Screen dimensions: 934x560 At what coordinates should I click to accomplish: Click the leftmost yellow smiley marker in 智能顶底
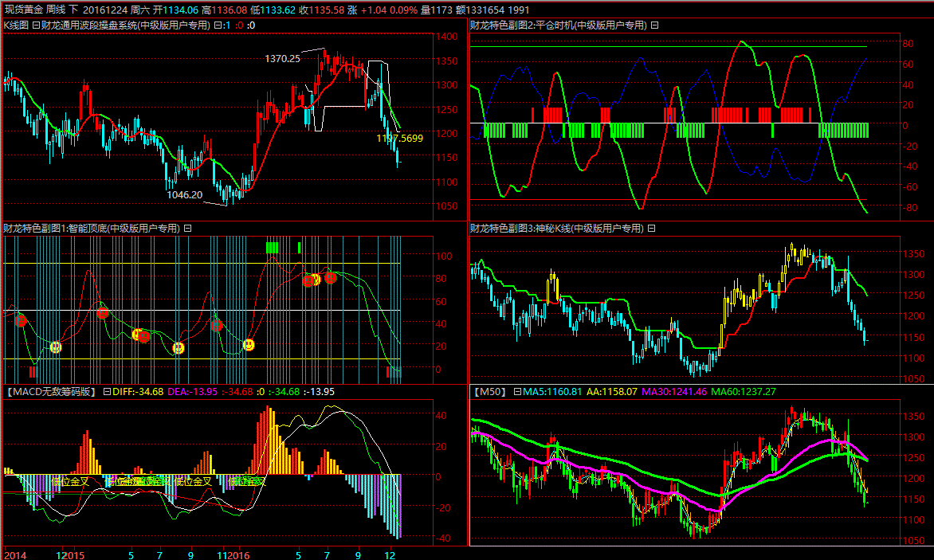click(56, 347)
